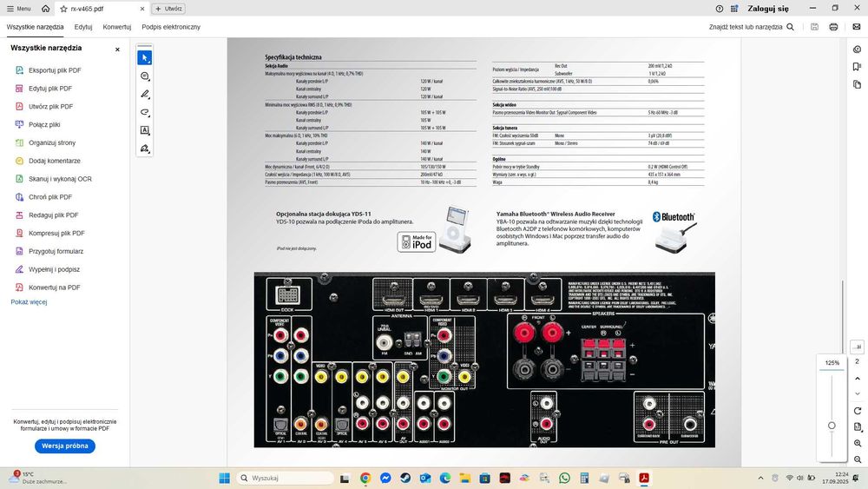Click the zoom slider handle

pos(832,426)
